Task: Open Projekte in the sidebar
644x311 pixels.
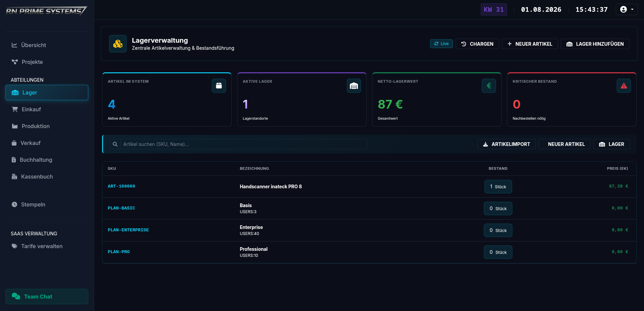Action: (x=47, y=62)
